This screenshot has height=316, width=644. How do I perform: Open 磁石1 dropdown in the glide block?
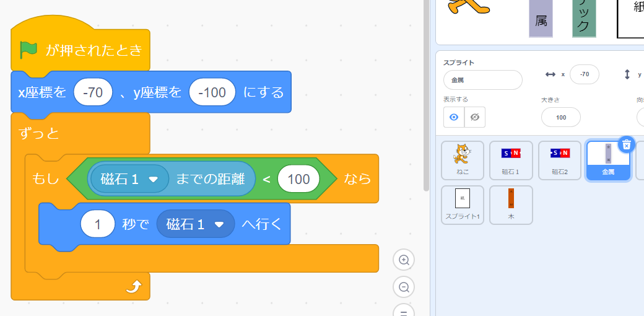(x=218, y=224)
